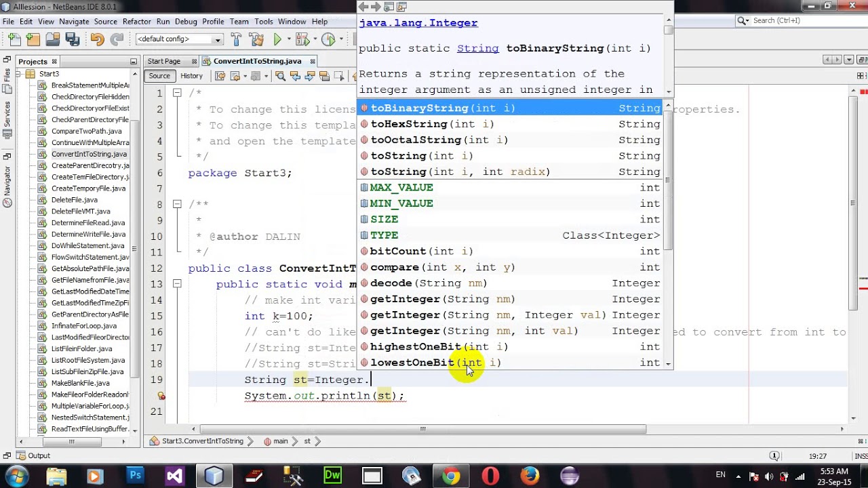This screenshot has height=488, width=868.
Task: Click the editor Last Edit icon
Action: 220,76
